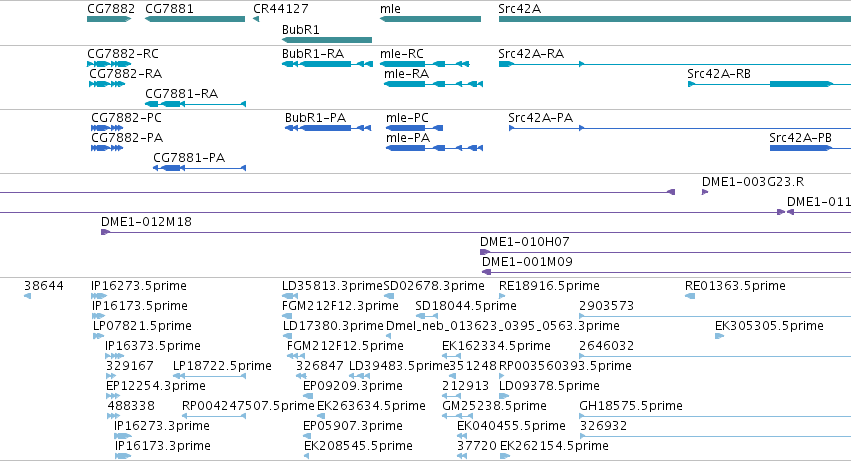Screen dimensions: 851x461
Task: Click the CG7882-PA CDS feature
Action: [x=107, y=148]
